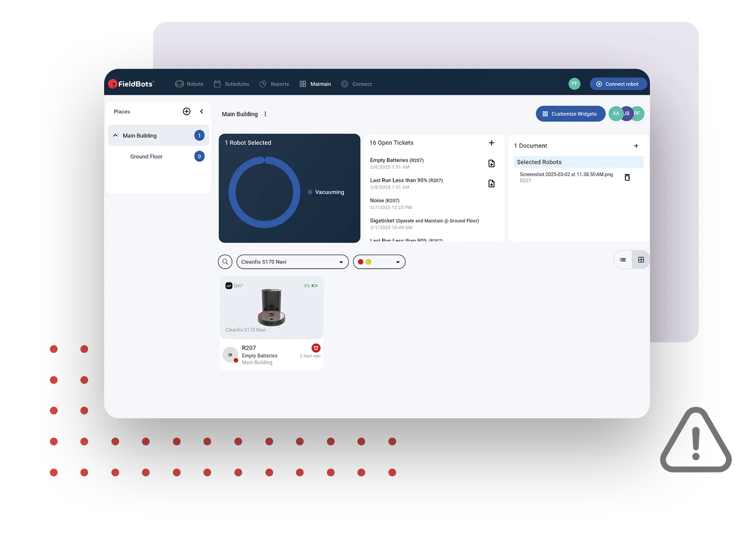Click the R207 red alarm icon

tap(316, 348)
